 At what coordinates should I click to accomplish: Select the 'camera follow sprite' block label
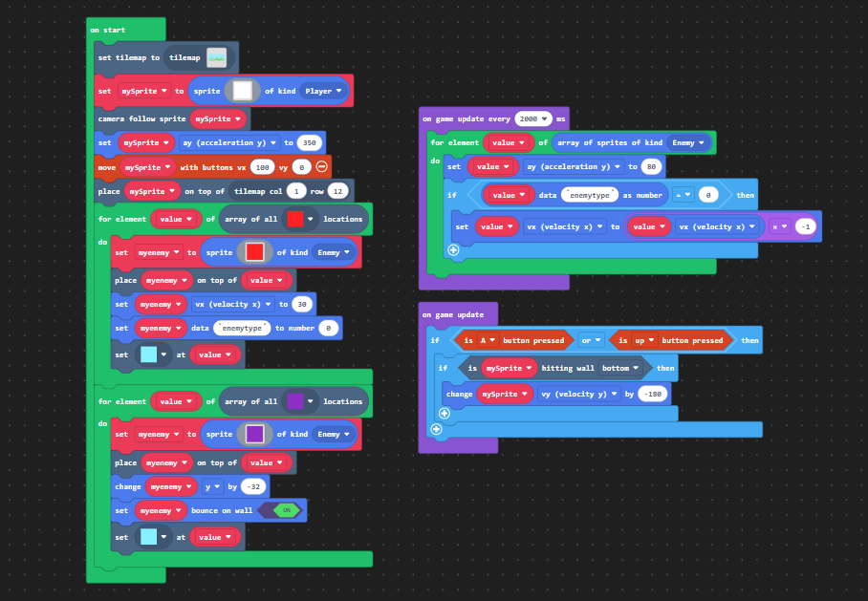pos(141,119)
